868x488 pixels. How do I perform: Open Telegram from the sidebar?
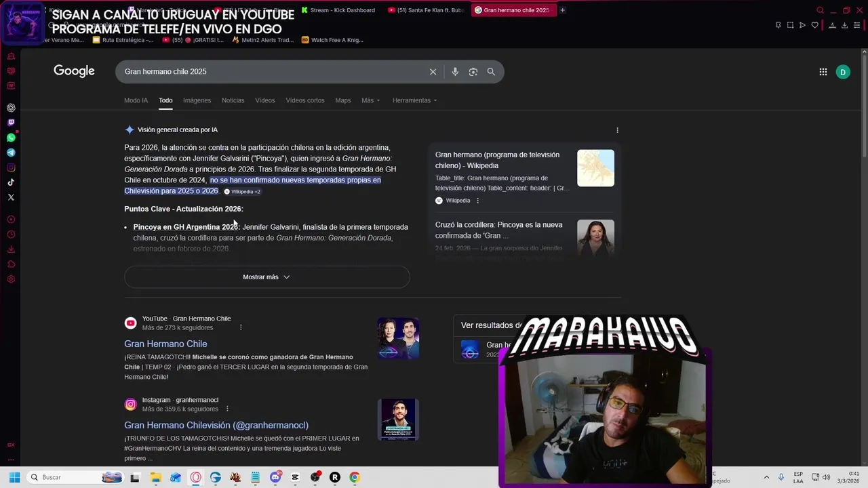click(11, 152)
